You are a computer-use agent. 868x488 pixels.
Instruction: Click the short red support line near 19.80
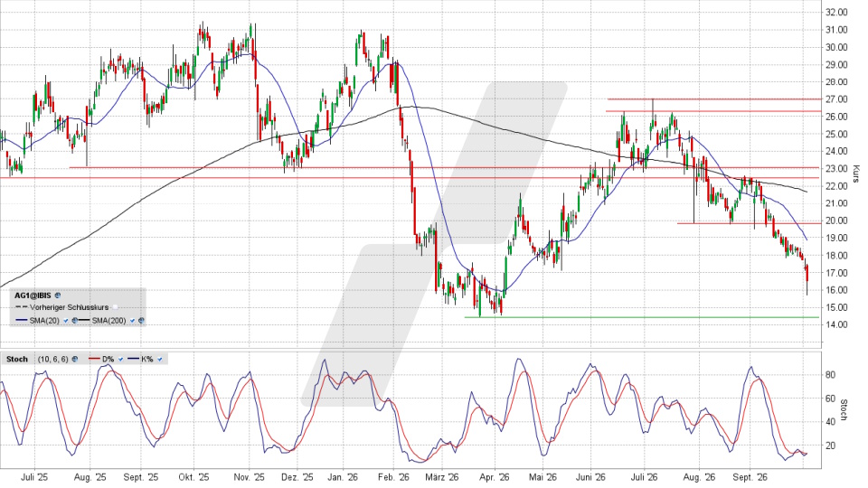click(x=749, y=223)
